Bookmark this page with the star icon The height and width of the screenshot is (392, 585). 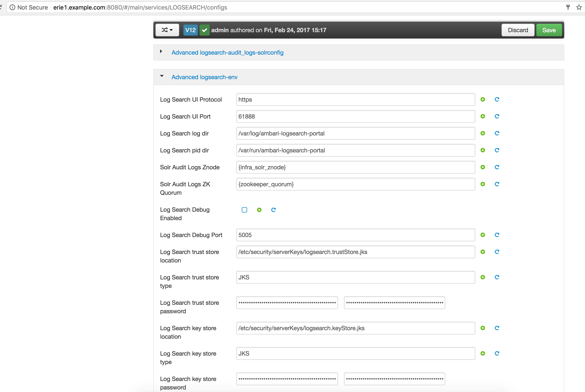point(579,7)
